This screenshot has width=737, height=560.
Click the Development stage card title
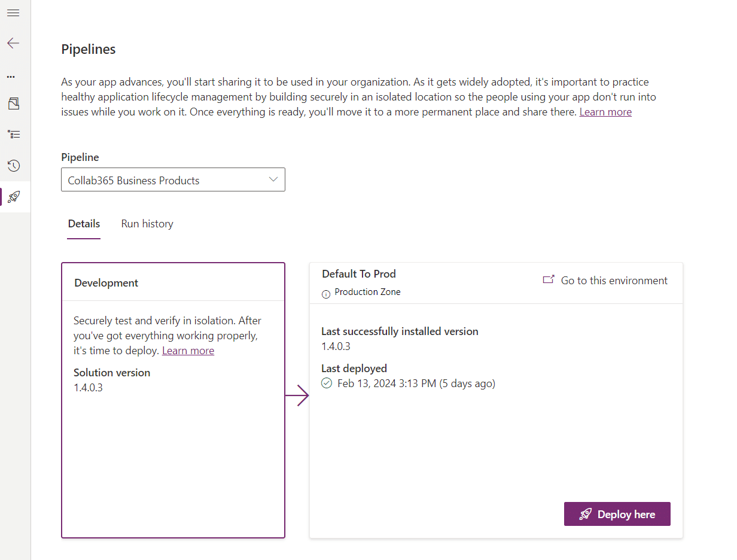pyautogui.click(x=106, y=283)
